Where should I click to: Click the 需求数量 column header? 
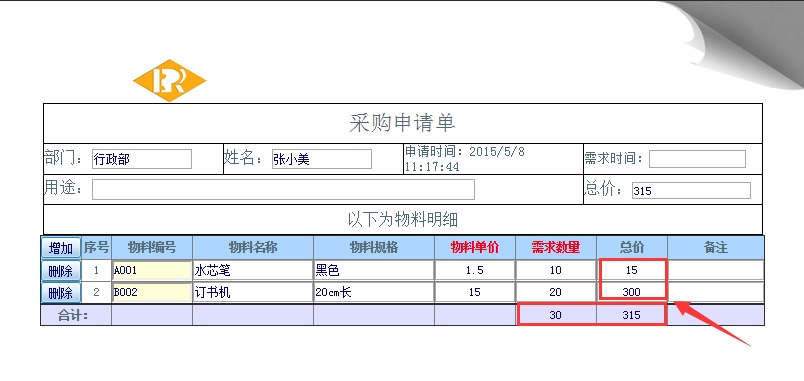click(x=556, y=248)
